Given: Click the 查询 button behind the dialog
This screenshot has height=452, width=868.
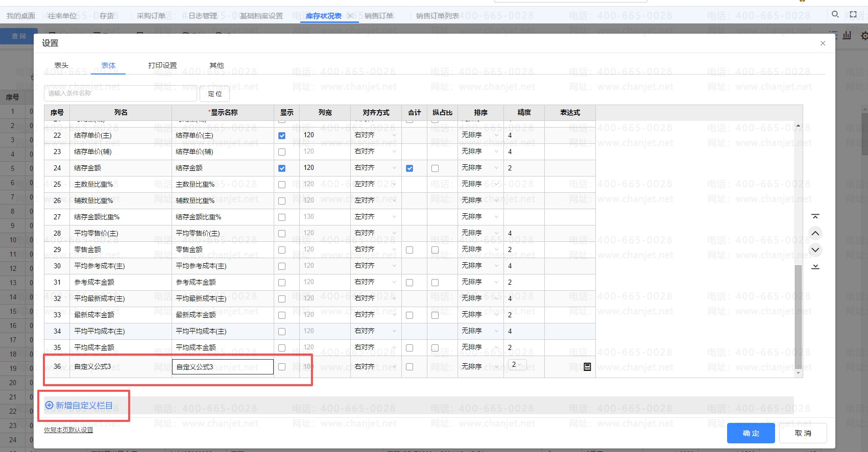Looking at the screenshot, I should point(19,36).
